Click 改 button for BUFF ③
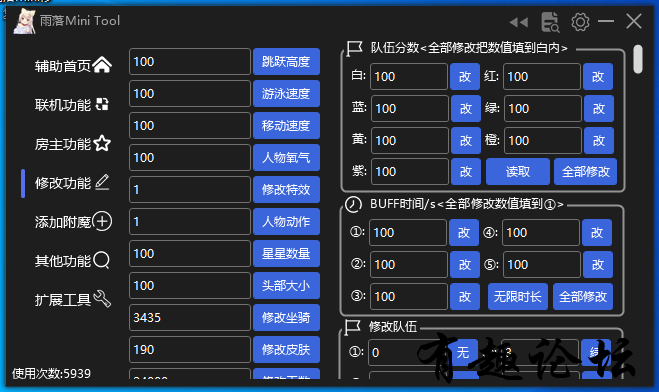 [465, 297]
